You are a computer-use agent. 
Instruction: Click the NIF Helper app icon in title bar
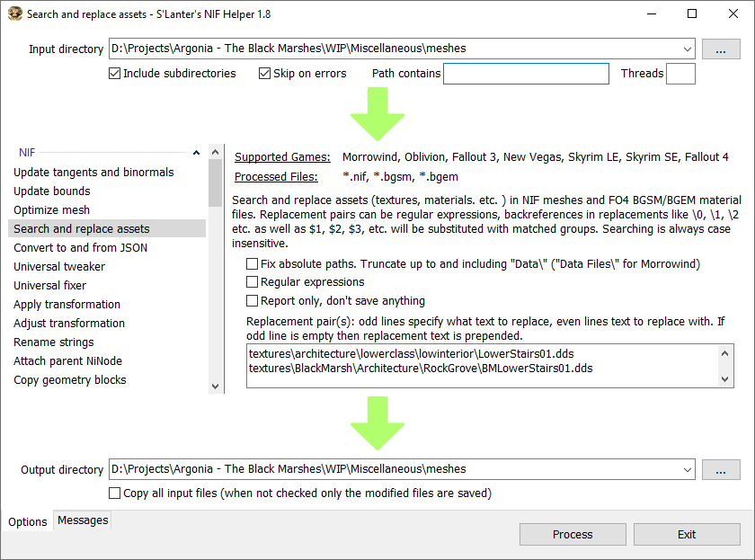pos(14,14)
